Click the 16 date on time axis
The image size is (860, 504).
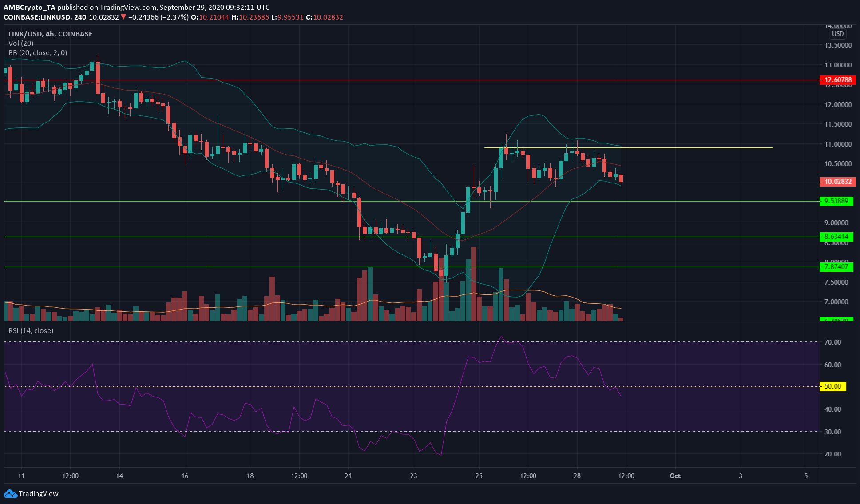[185, 476]
